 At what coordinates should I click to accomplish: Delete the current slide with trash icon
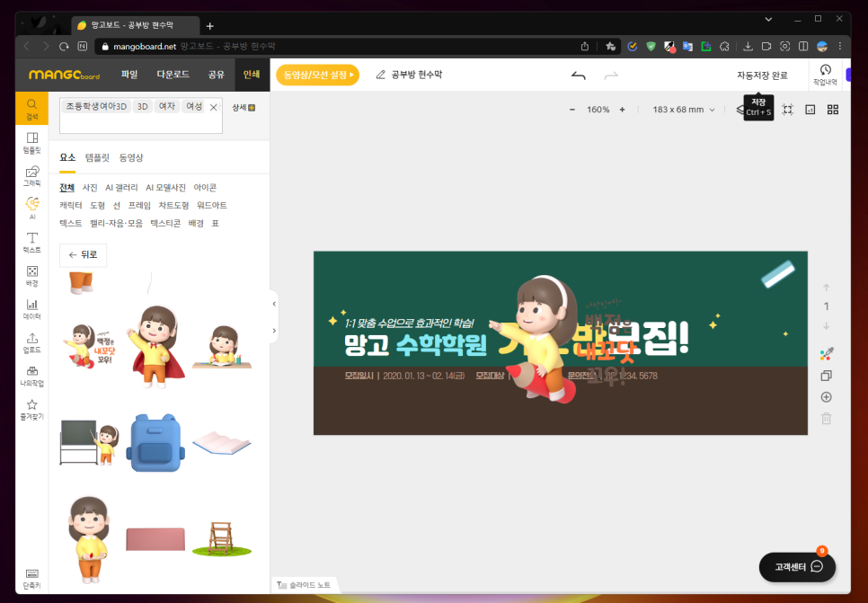point(827,419)
